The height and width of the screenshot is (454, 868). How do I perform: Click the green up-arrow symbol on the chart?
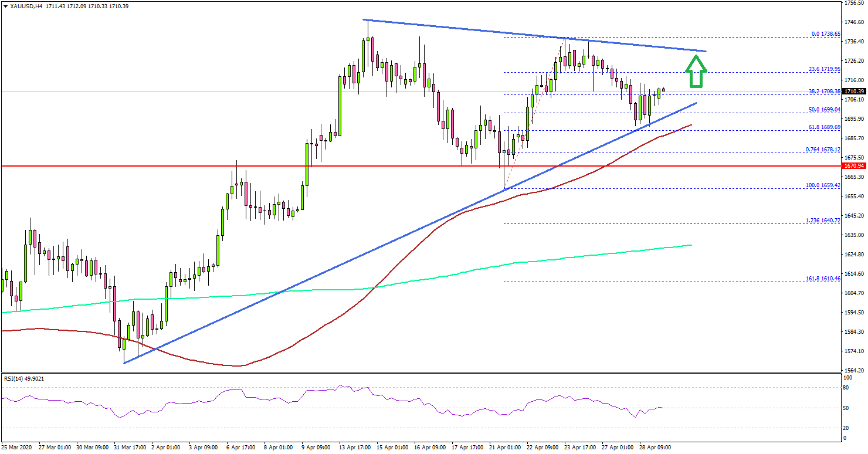[x=696, y=69]
